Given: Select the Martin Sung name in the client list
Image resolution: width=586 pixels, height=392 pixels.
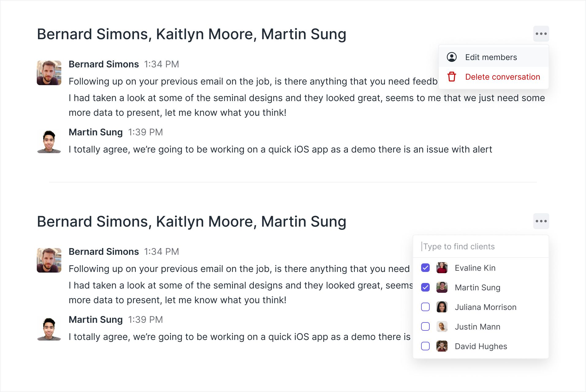Looking at the screenshot, I should pyautogui.click(x=478, y=288).
